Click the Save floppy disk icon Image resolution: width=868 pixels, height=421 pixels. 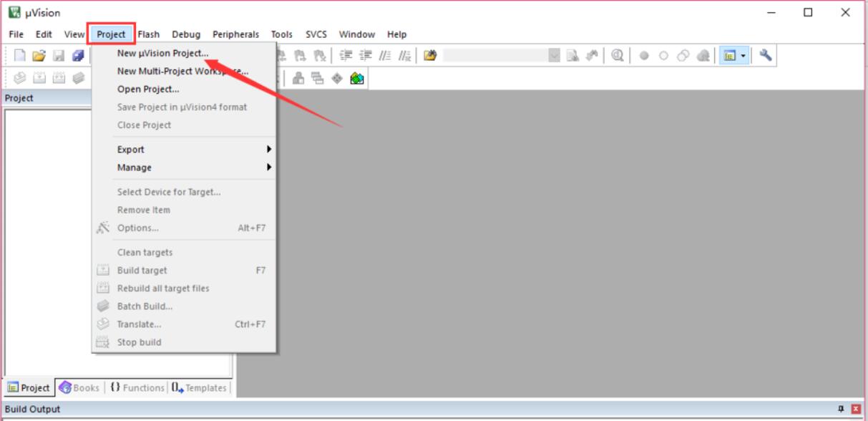59,56
